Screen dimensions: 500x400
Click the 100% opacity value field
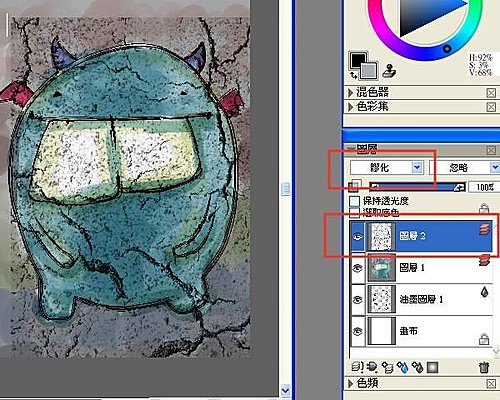[484, 187]
